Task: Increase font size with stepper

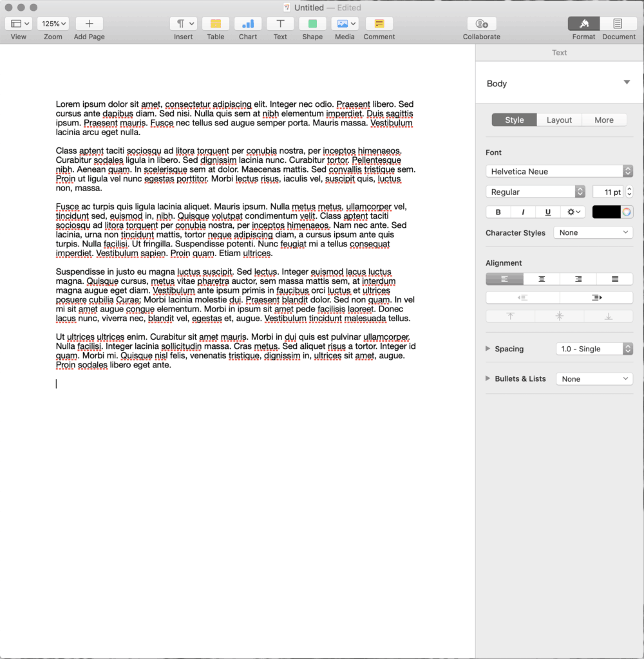Action: pos(629,189)
